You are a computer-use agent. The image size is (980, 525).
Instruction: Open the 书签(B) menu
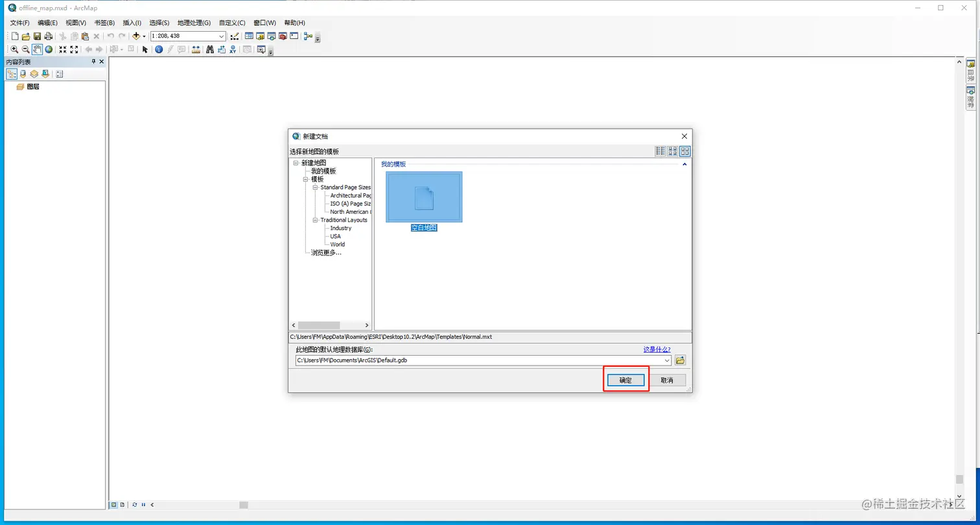click(104, 23)
